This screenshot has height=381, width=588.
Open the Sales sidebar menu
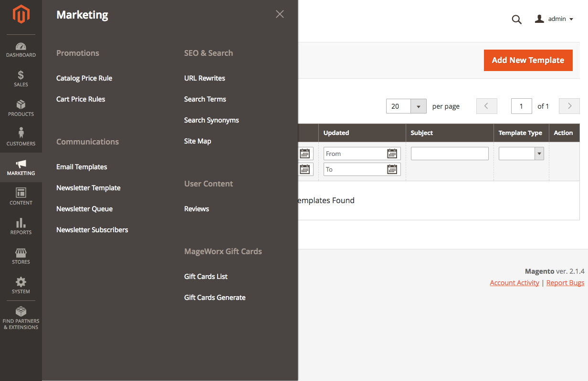pos(21,79)
